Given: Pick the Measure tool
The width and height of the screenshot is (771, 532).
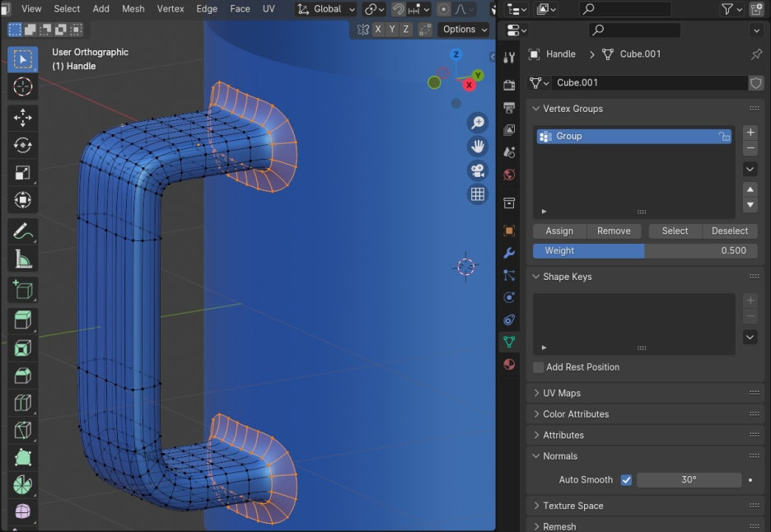Looking at the screenshot, I should [x=23, y=260].
